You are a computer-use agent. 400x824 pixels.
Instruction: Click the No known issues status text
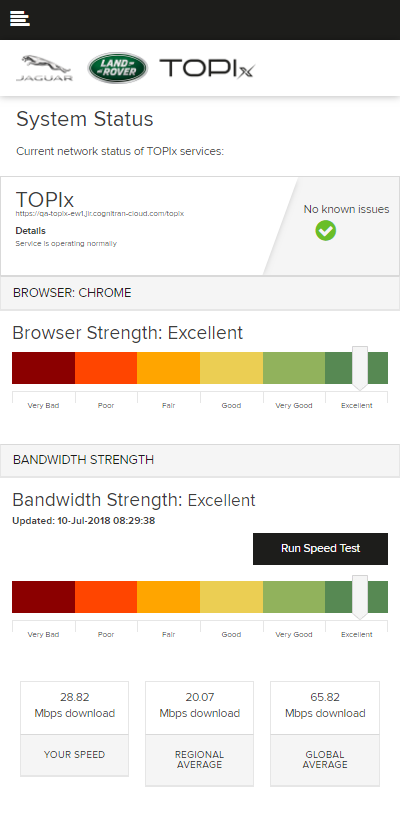[x=346, y=209]
